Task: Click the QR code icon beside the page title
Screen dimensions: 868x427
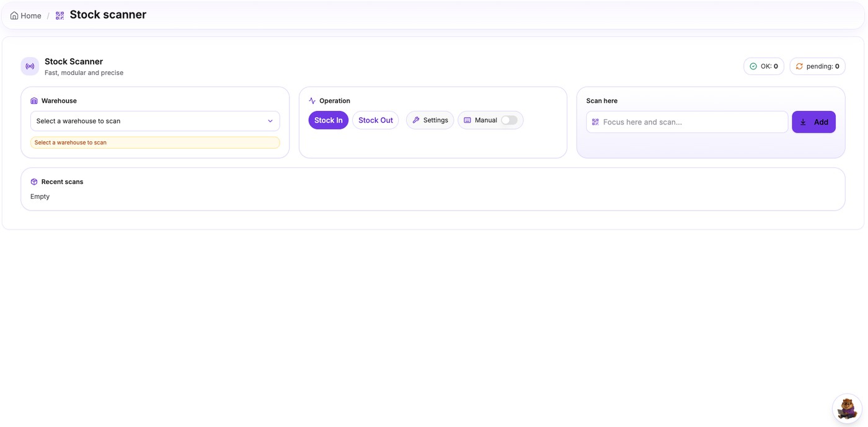Action: 60,15
